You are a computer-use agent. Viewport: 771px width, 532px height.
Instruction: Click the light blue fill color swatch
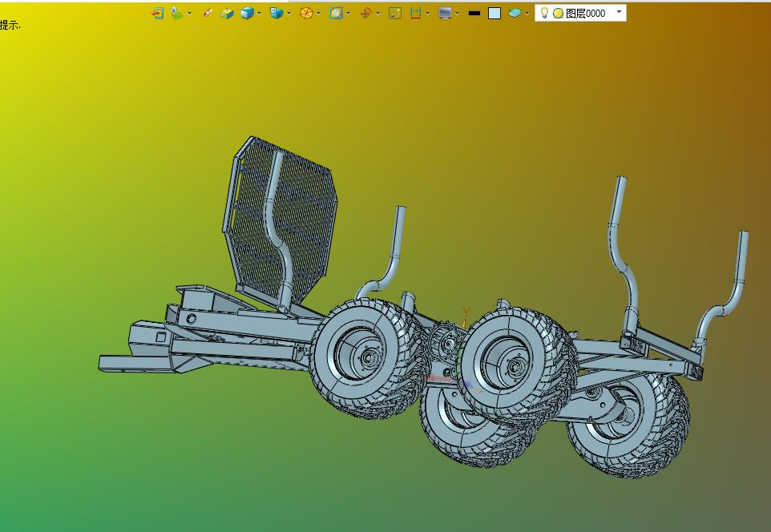[494, 13]
